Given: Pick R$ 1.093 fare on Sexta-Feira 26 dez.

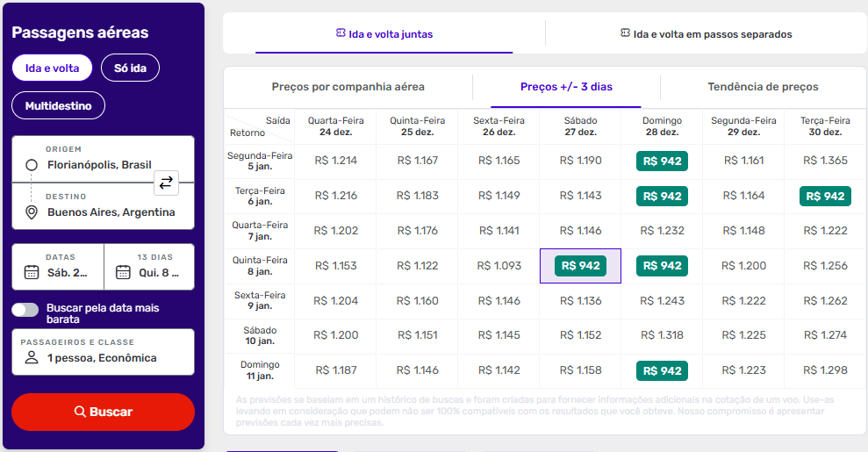Looking at the screenshot, I should pyautogui.click(x=499, y=266).
